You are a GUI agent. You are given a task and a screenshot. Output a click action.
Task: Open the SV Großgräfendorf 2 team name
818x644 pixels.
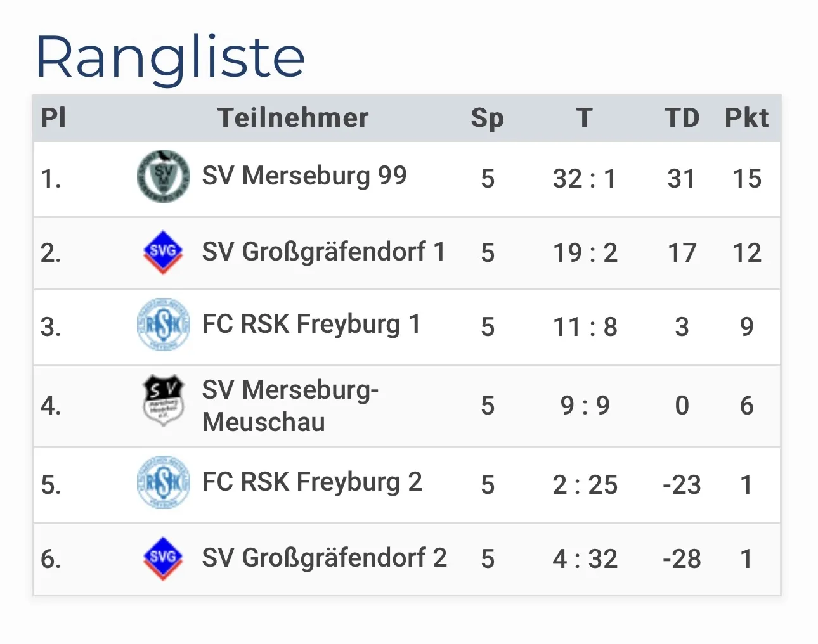(x=324, y=558)
